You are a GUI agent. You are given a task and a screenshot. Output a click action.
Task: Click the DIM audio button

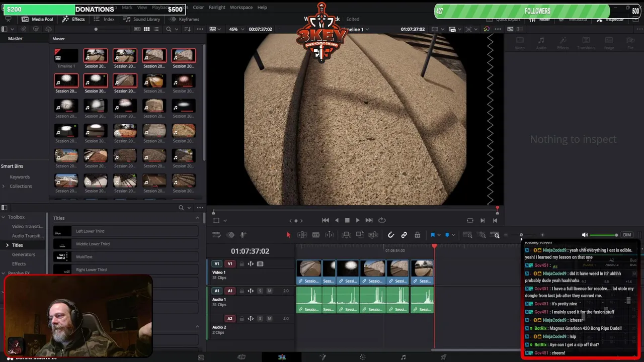pos(627,235)
